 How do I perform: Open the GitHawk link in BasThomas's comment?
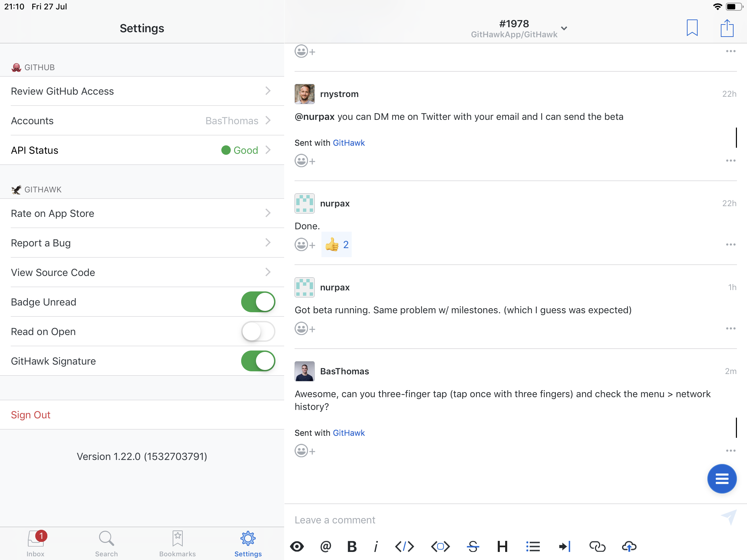(x=349, y=433)
